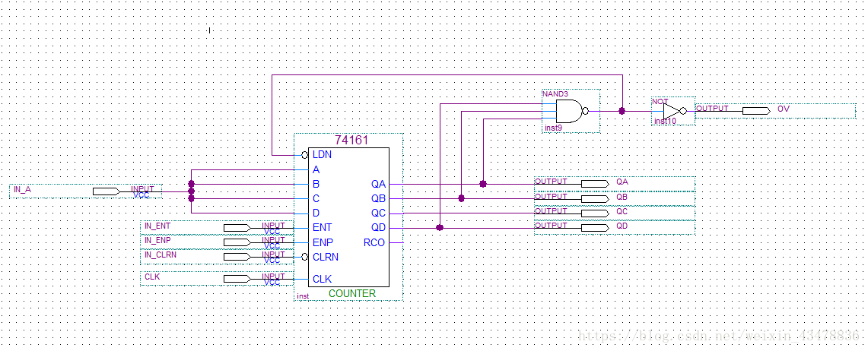Click the IN_A pin name text
868x351 pixels.
(x=23, y=190)
